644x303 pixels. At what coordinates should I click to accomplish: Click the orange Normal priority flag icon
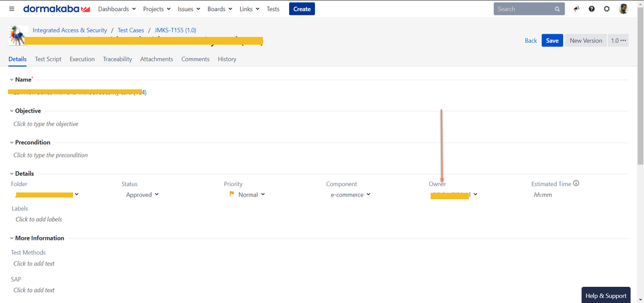(x=232, y=194)
